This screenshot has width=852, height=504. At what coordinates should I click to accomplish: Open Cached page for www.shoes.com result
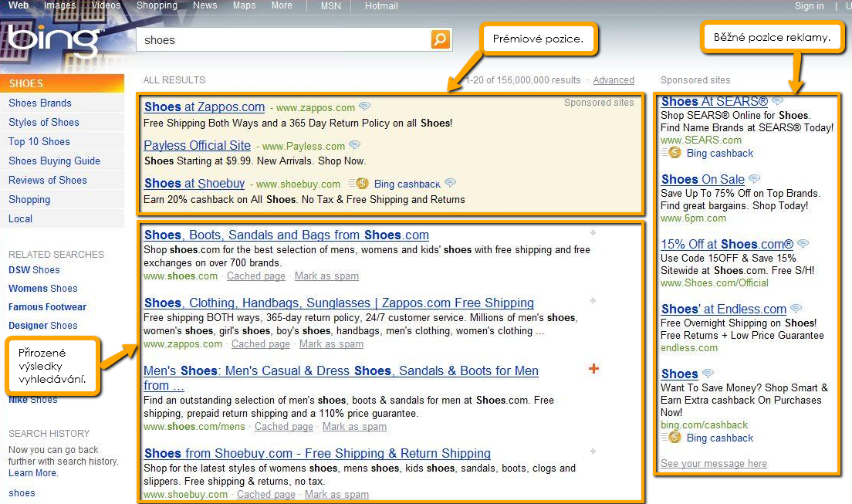tap(256, 276)
